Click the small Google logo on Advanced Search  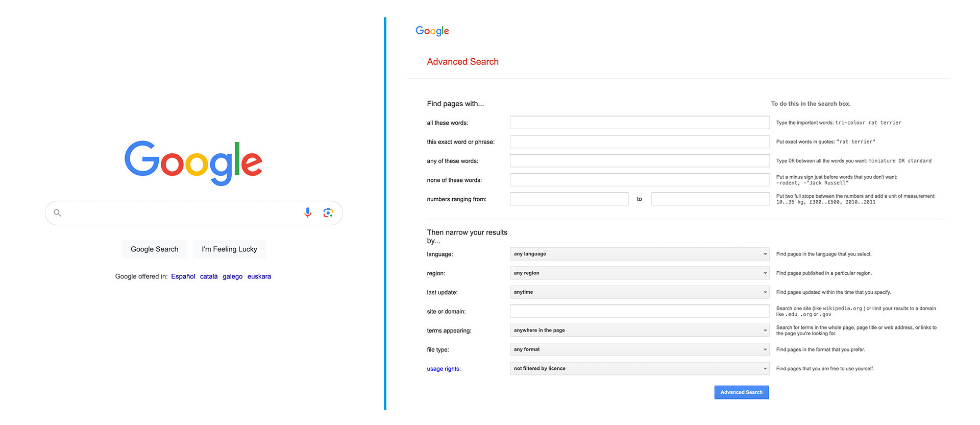pos(432,31)
